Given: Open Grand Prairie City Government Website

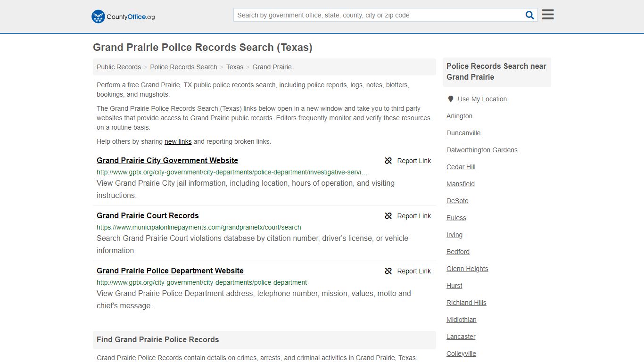Looking at the screenshot, I should click(x=167, y=161).
